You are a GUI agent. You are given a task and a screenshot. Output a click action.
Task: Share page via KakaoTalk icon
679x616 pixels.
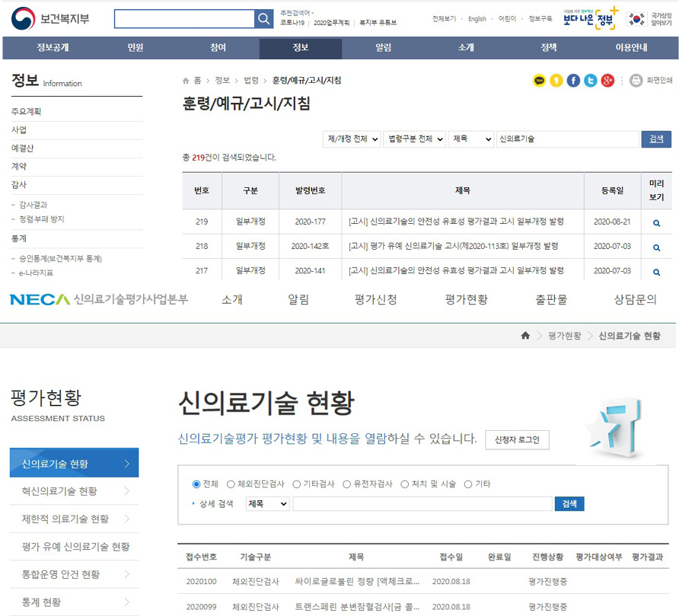(x=540, y=81)
